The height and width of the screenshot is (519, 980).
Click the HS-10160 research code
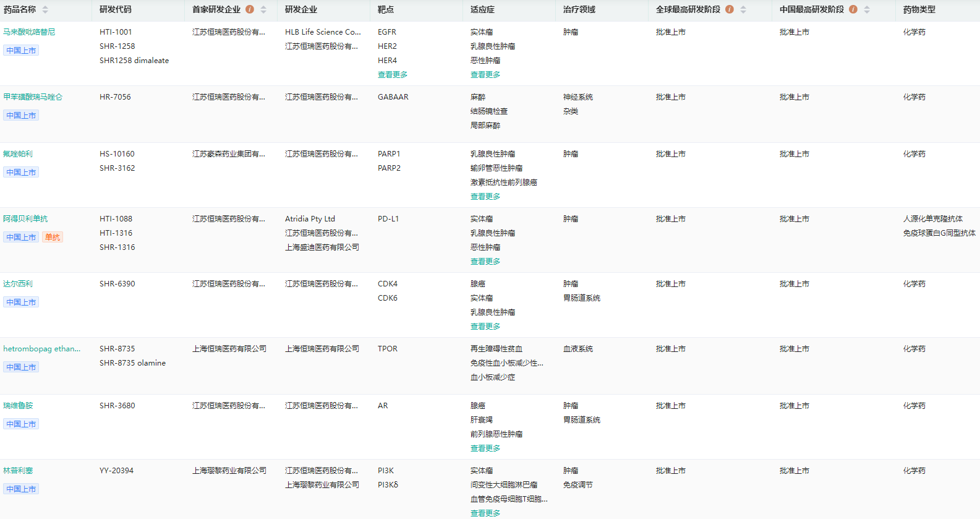117,154
